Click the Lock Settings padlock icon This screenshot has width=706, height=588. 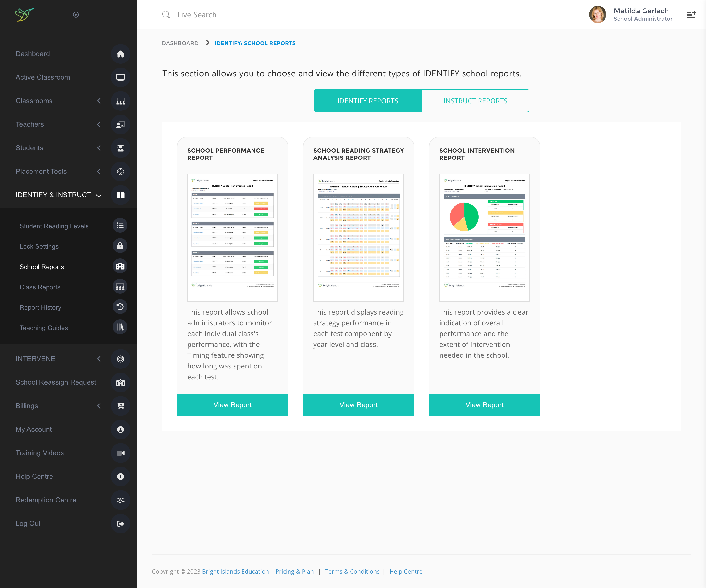point(120,246)
